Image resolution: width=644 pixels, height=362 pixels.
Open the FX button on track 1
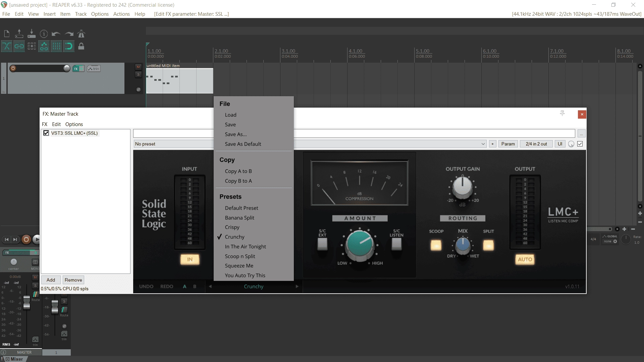[76, 69]
